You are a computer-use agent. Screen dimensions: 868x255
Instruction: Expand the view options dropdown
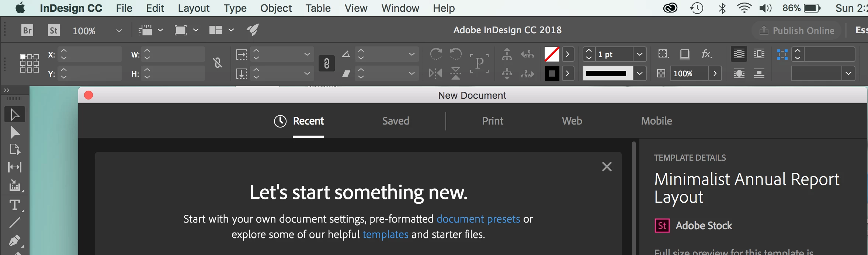160,30
